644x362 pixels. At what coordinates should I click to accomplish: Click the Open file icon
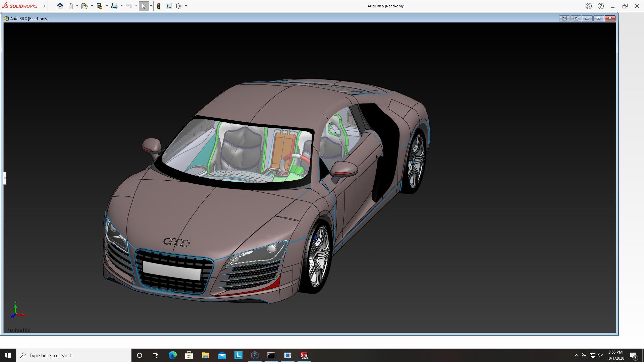[84, 6]
